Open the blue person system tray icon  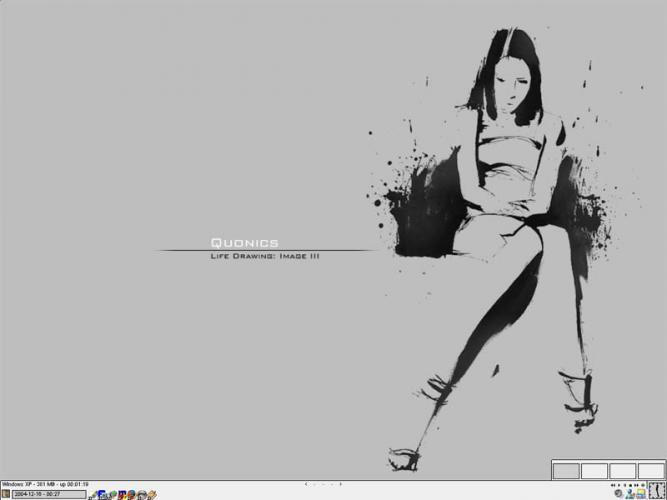coord(631,494)
